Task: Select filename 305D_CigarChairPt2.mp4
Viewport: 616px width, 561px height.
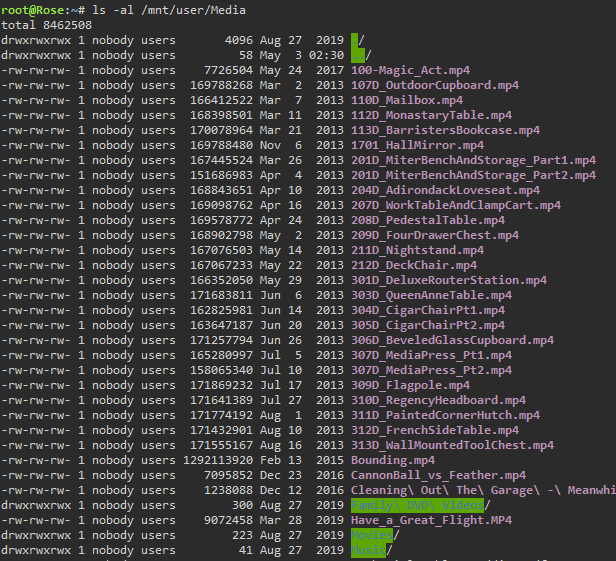Action: click(x=427, y=325)
